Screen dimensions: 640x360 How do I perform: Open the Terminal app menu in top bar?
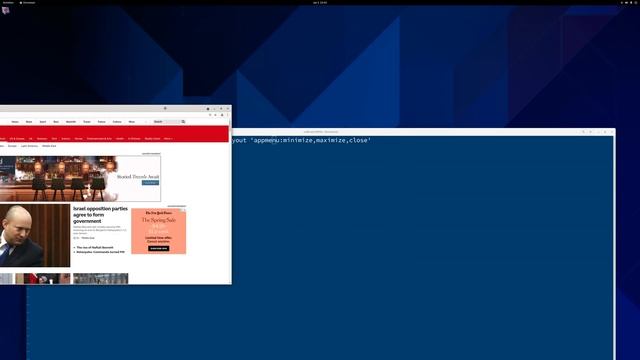[x=28, y=2]
